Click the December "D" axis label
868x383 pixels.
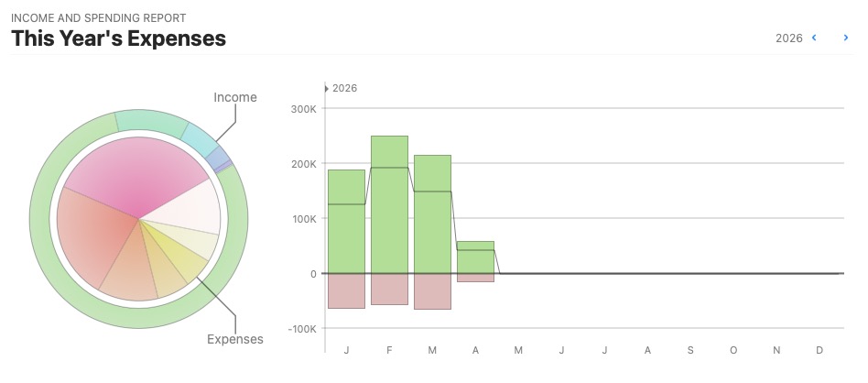(x=819, y=351)
